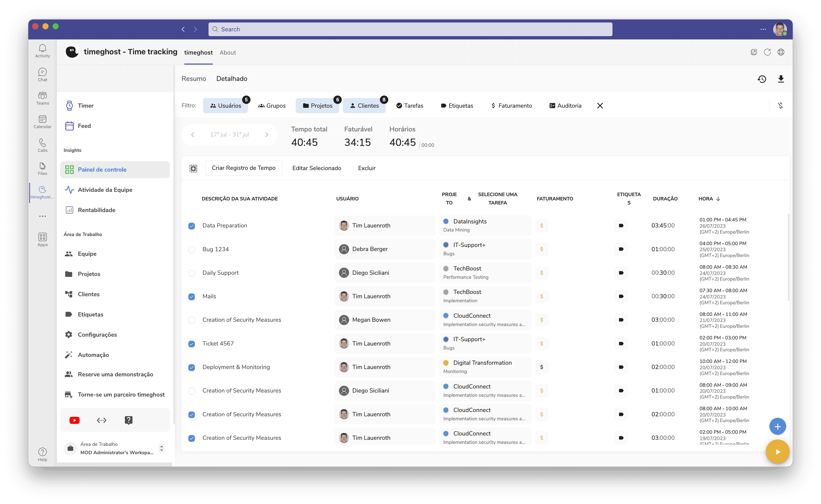Check Megan Bowen's Creation of Security Measures checkbox

[192, 320]
